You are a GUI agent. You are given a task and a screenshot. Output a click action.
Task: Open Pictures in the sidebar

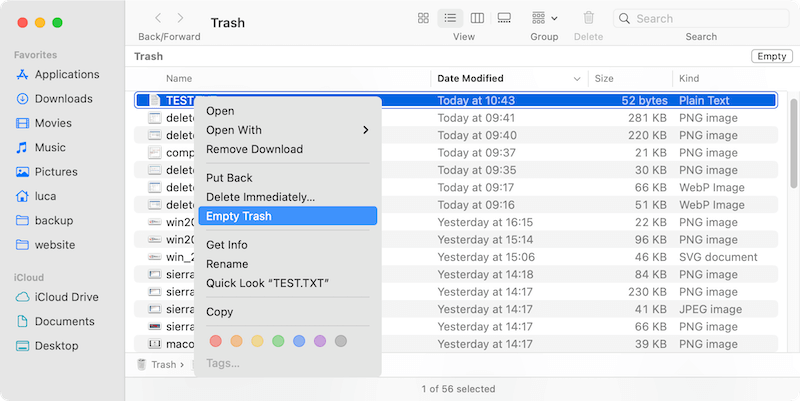pyautogui.click(x=46, y=172)
